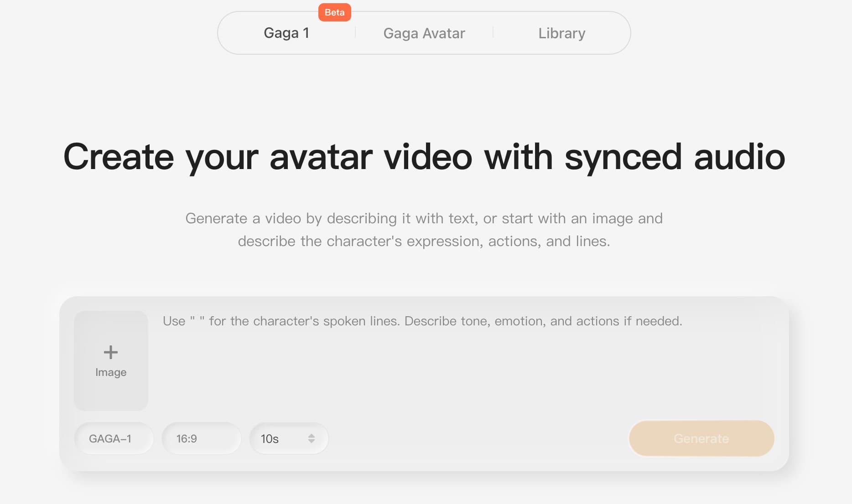
Task: Click the Image upload tile
Action: coord(111,360)
